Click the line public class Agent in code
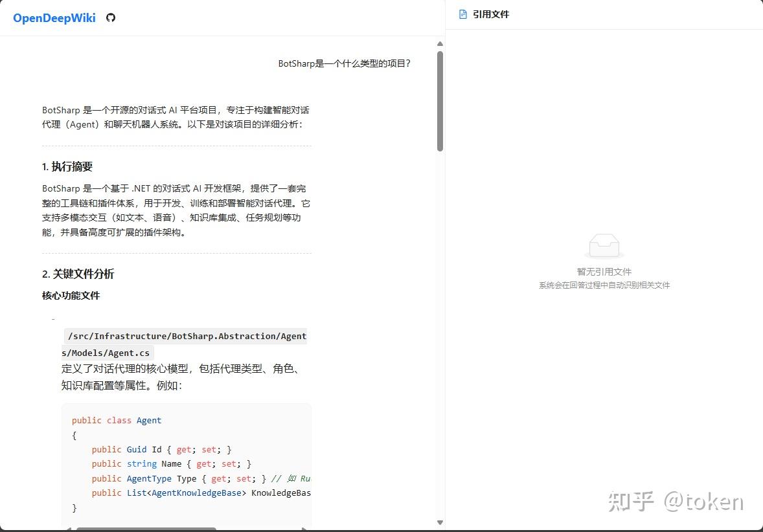The height and width of the screenshot is (532, 763). click(x=117, y=420)
